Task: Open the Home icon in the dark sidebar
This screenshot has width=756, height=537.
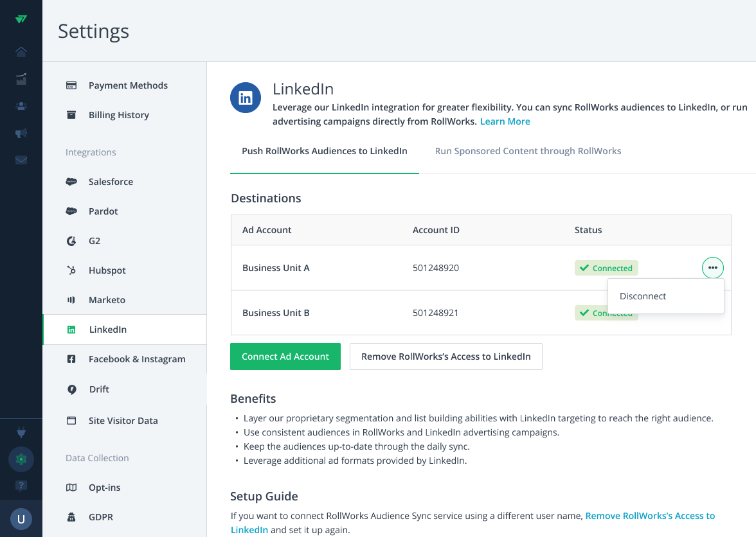Action: (21, 52)
